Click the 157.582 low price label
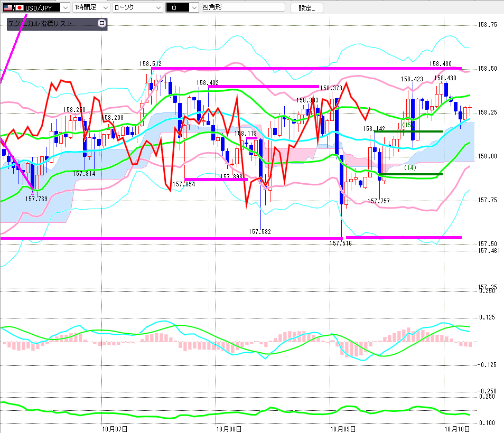This screenshot has height=433, width=504. 260,232
